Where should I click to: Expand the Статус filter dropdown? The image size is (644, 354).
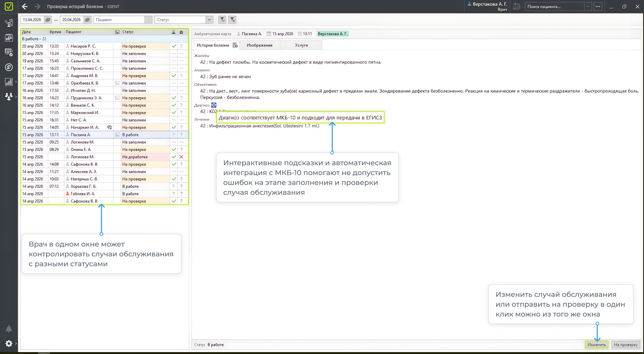click(209, 19)
